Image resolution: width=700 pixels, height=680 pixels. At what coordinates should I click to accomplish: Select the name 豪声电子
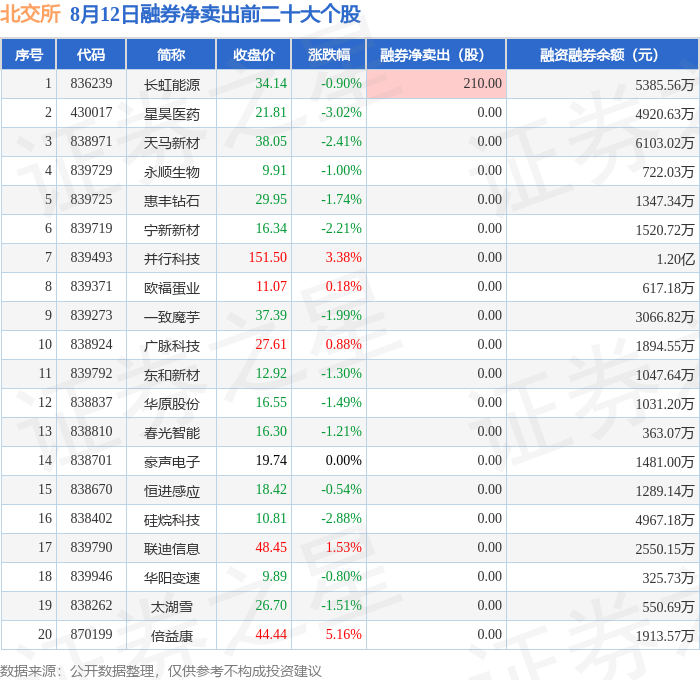(171, 462)
